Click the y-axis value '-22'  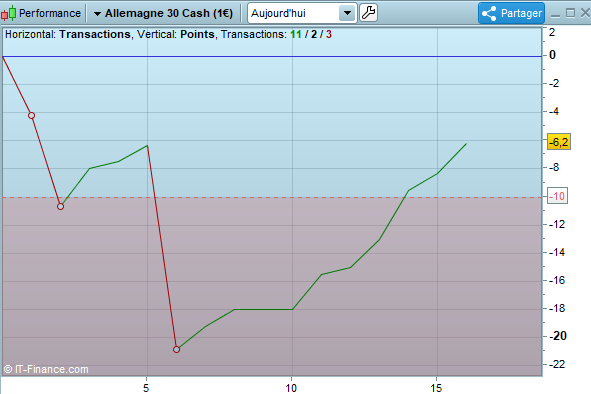(x=557, y=364)
